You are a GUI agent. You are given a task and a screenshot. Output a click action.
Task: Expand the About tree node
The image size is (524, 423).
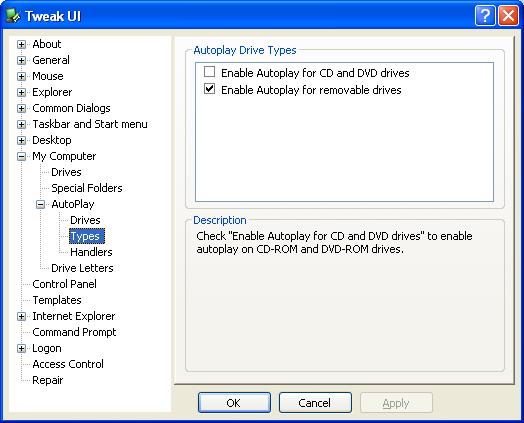point(21,44)
